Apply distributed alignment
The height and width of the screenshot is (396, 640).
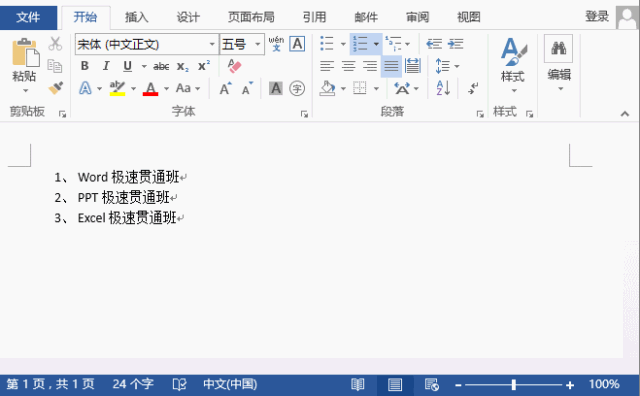413,66
